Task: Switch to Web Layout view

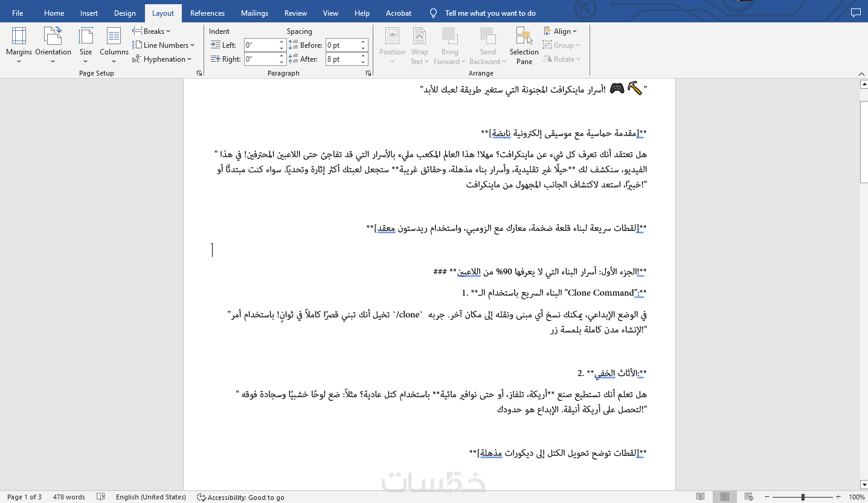Action: [750, 497]
